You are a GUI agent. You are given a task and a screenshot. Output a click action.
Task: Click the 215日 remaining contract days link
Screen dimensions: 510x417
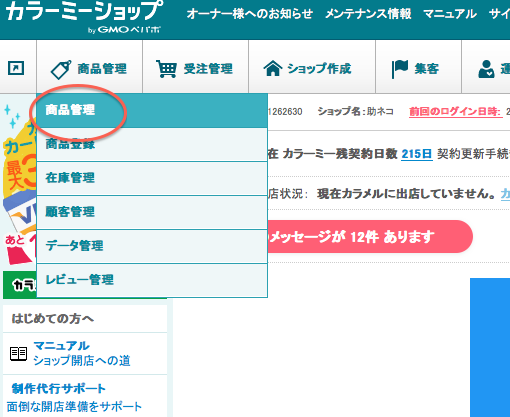[x=417, y=154]
